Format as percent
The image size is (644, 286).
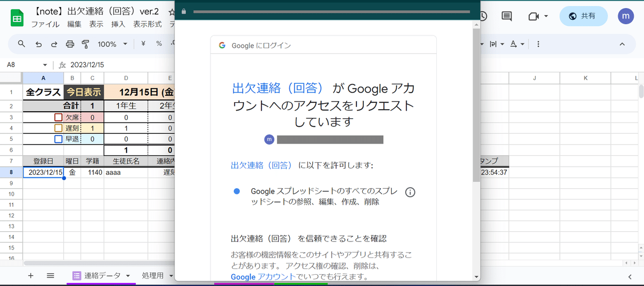159,44
